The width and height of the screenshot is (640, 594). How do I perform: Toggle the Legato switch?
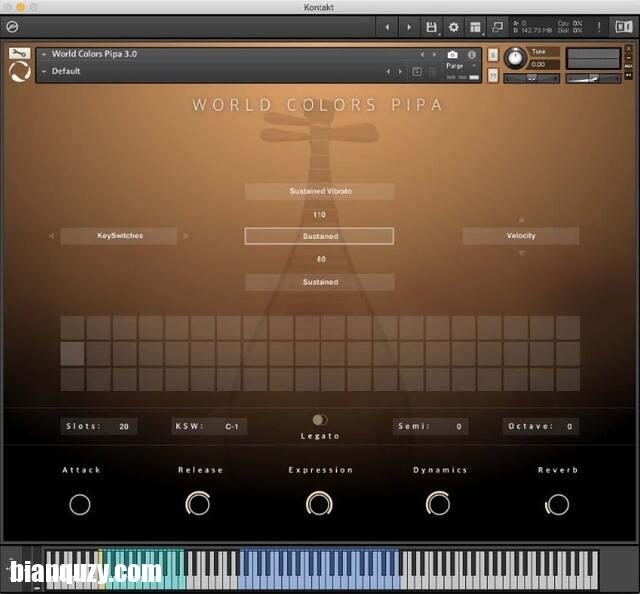[x=320, y=420]
